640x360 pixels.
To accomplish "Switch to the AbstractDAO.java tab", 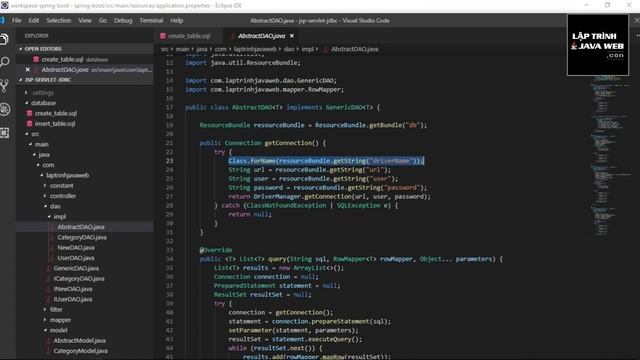I will [261, 36].
